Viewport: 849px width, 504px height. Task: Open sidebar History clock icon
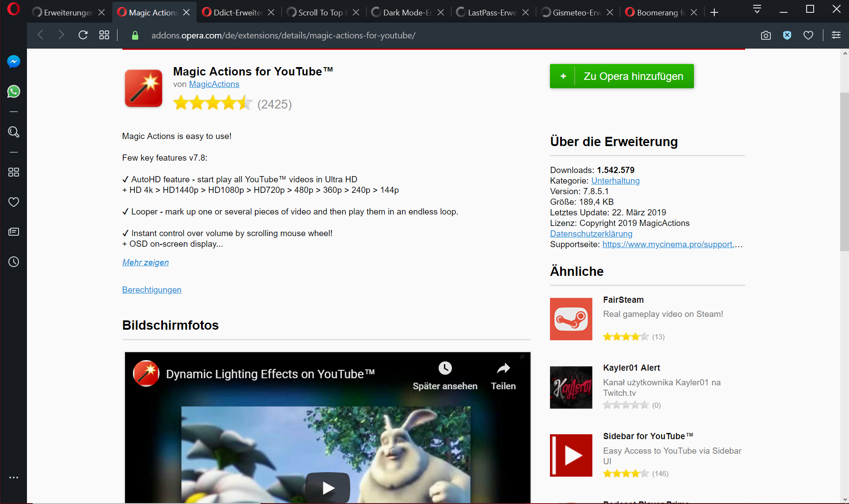pos(14,262)
